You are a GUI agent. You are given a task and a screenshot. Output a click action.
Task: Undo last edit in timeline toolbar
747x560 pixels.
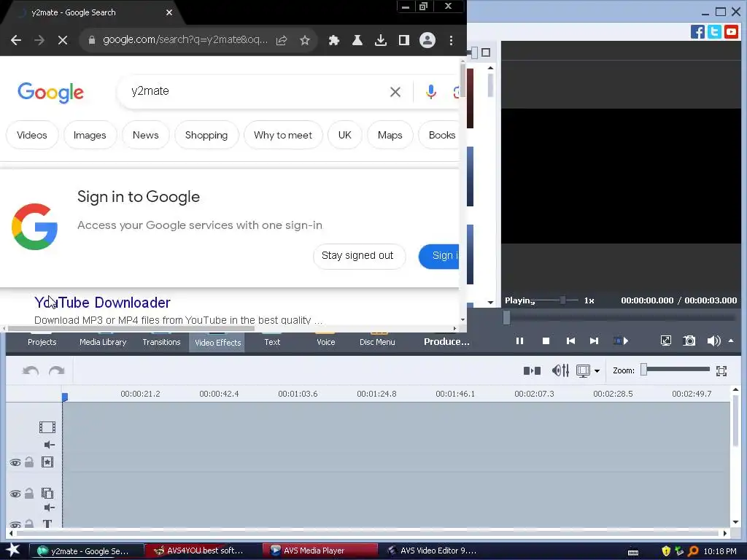31,370
